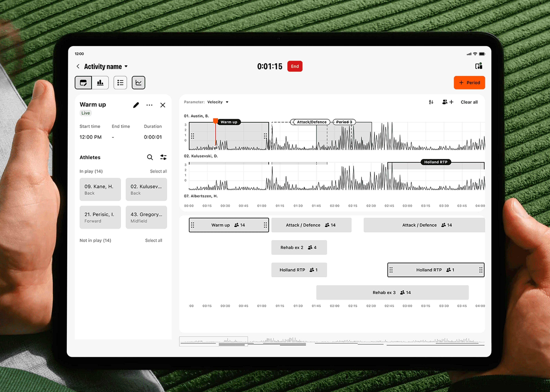Screen dimensions: 550x392
Task: Select the Rehab ex 2 period block
Action: (299, 248)
